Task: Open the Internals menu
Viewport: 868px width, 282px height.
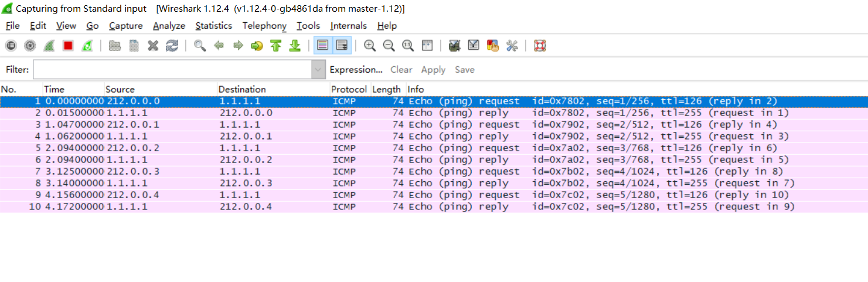Action: 349,26
